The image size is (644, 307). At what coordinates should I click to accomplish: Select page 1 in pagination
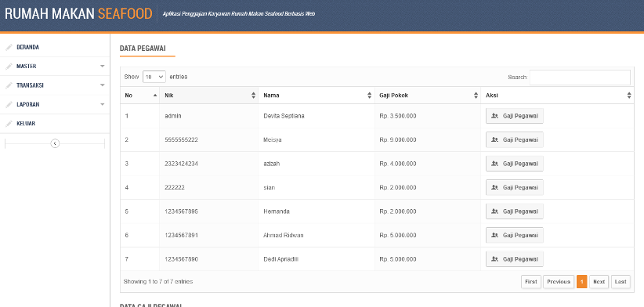pyautogui.click(x=581, y=282)
